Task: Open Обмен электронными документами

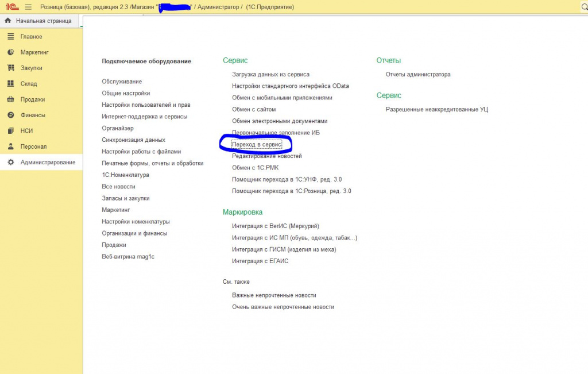Action: pos(280,121)
